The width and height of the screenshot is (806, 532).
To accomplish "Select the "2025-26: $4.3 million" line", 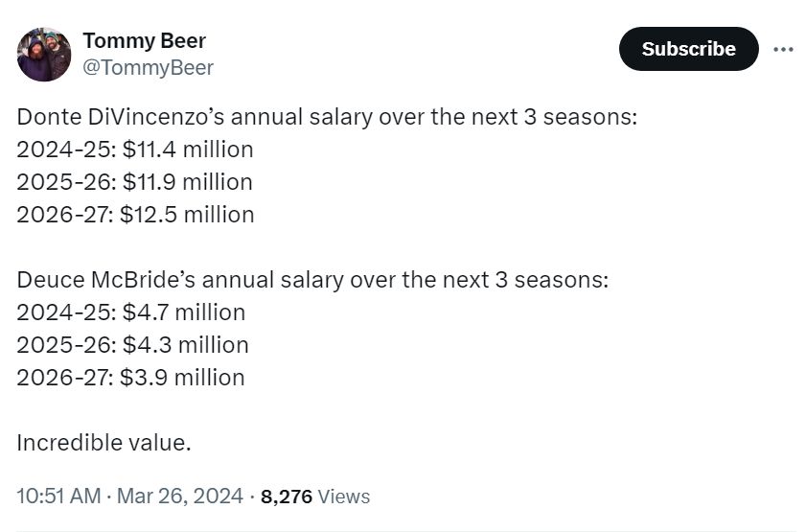I will click(x=132, y=345).
